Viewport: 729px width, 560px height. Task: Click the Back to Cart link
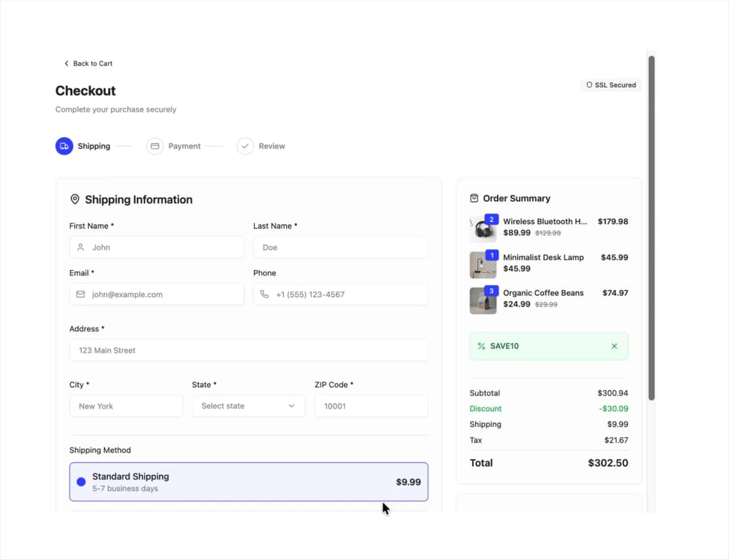(x=88, y=63)
